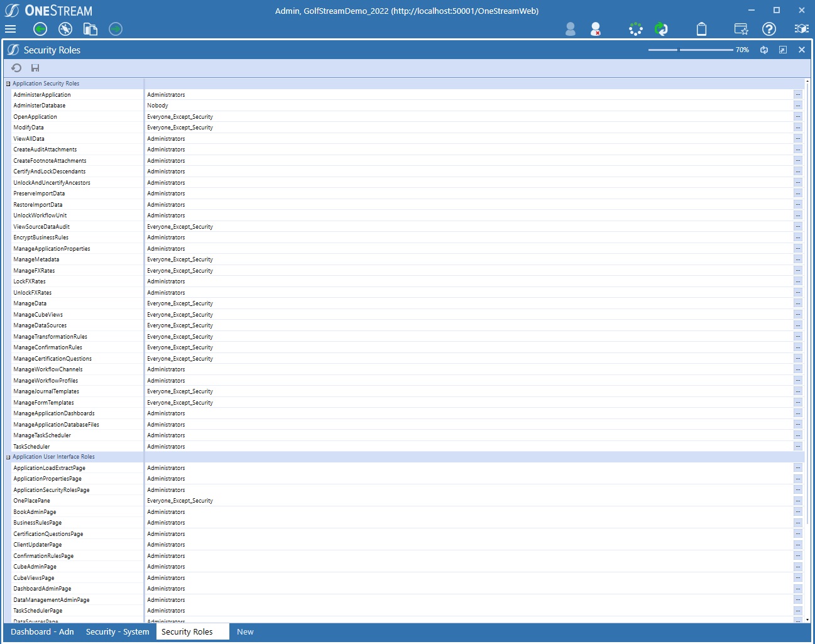The image size is (815, 644).
Task: Open the ellipsis picker for AdministerApplication
Action: point(798,95)
